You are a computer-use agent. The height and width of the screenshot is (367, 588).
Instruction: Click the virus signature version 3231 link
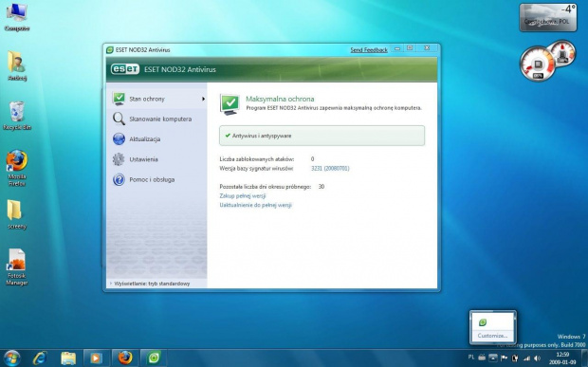[330, 168]
